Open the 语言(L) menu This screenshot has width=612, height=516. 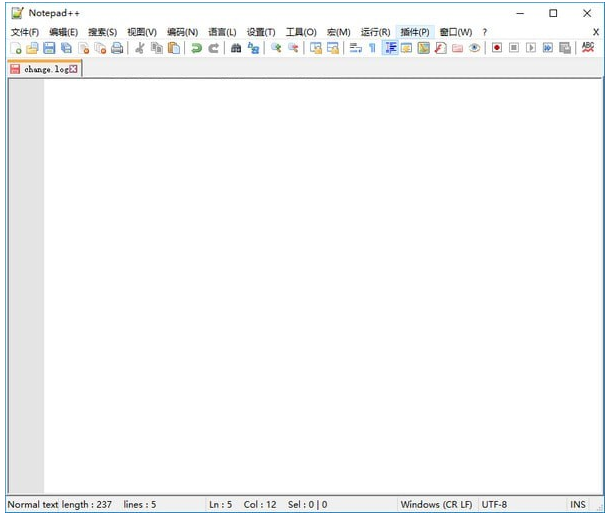[x=222, y=32]
